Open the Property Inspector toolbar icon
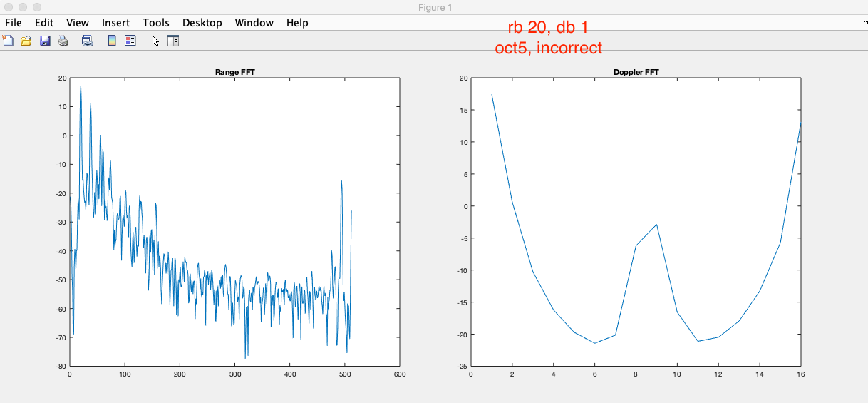 [173, 41]
